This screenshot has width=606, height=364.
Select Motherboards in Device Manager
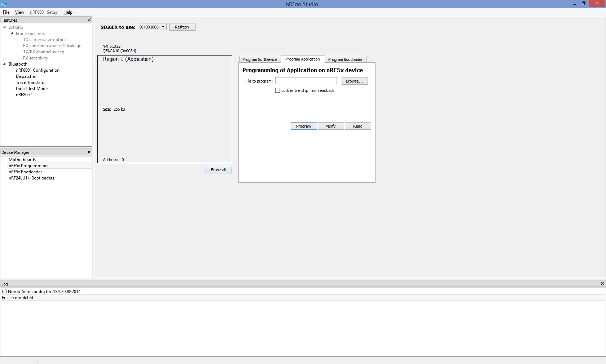pos(22,160)
